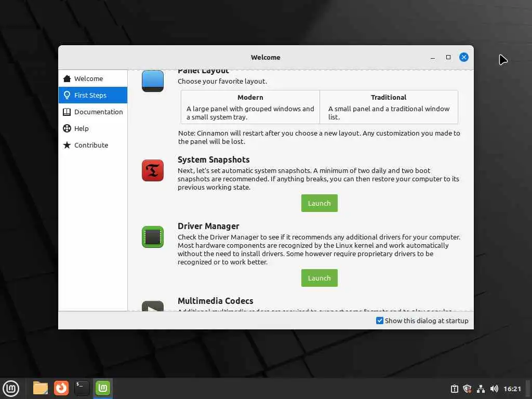Select First Steps in sidebar
This screenshot has width=532, height=399.
tap(92, 95)
